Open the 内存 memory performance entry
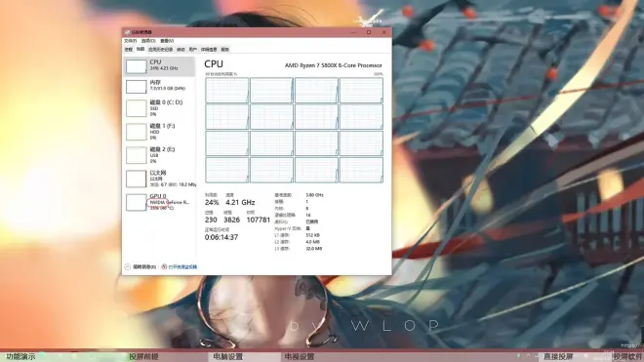 [159, 86]
